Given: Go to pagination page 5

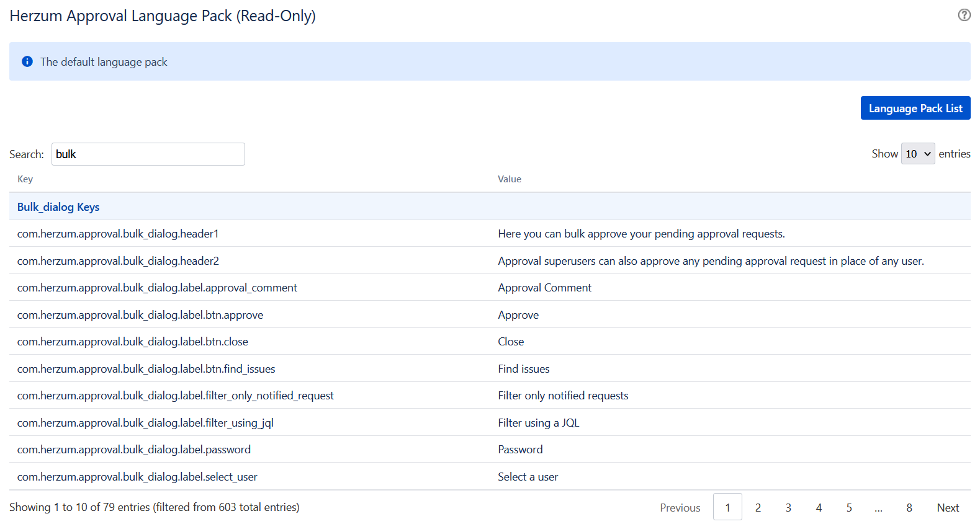Looking at the screenshot, I should point(849,507).
